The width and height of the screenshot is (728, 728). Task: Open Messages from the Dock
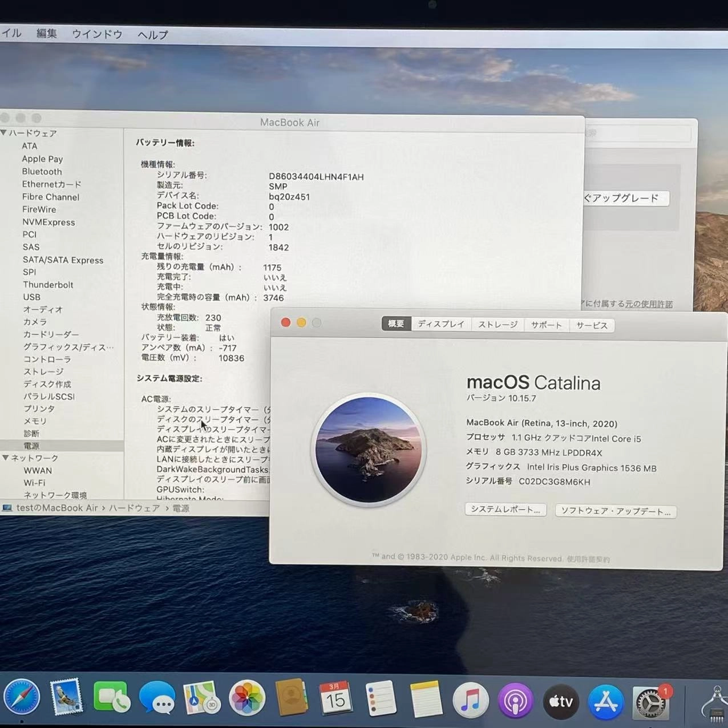(157, 698)
